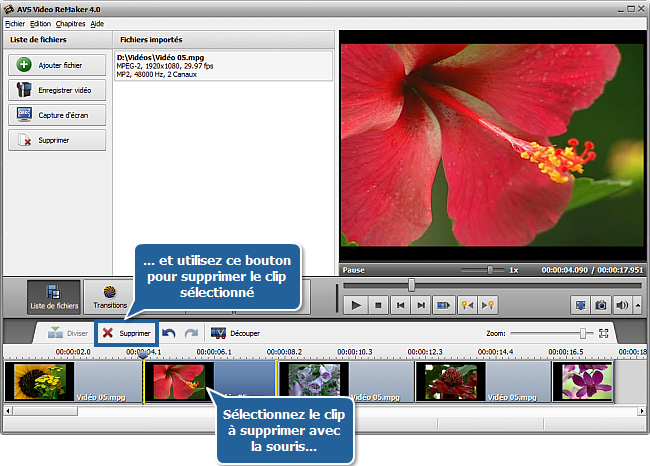This screenshot has width=650, height=466.
Task: Open the Transitions panel
Action: tap(110, 296)
